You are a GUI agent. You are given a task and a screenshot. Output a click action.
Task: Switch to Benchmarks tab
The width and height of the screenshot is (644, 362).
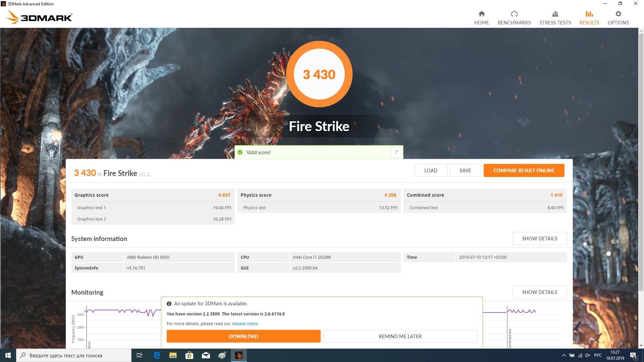pos(514,18)
